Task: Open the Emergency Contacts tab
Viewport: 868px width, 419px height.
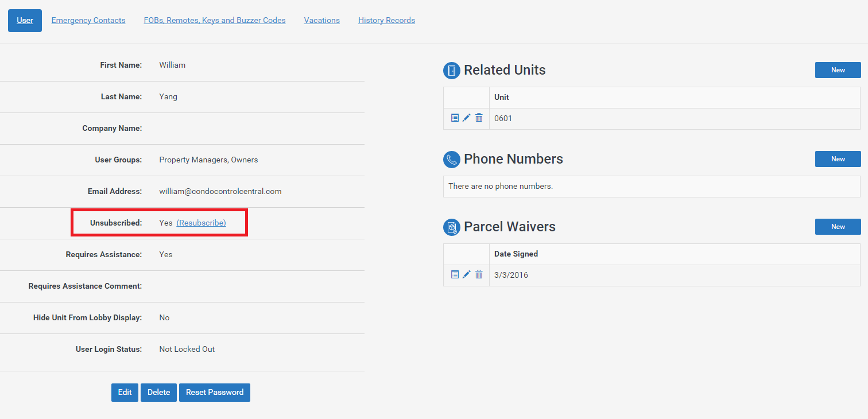Action: click(x=88, y=20)
